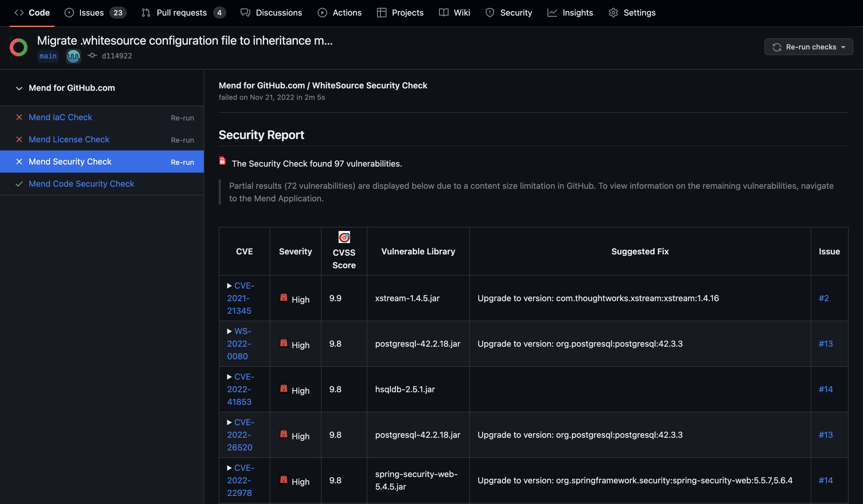The width and height of the screenshot is (863, 504).
Task: Expand the CVE-2021-21345 details triangle
Action: coord(229,286)
